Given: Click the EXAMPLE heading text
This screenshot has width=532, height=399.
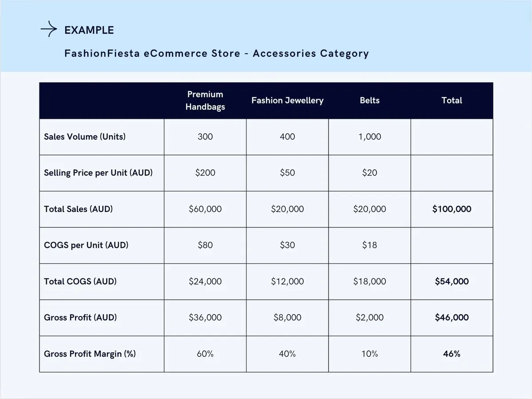Looking at the screenshot, I should point(89,30).
